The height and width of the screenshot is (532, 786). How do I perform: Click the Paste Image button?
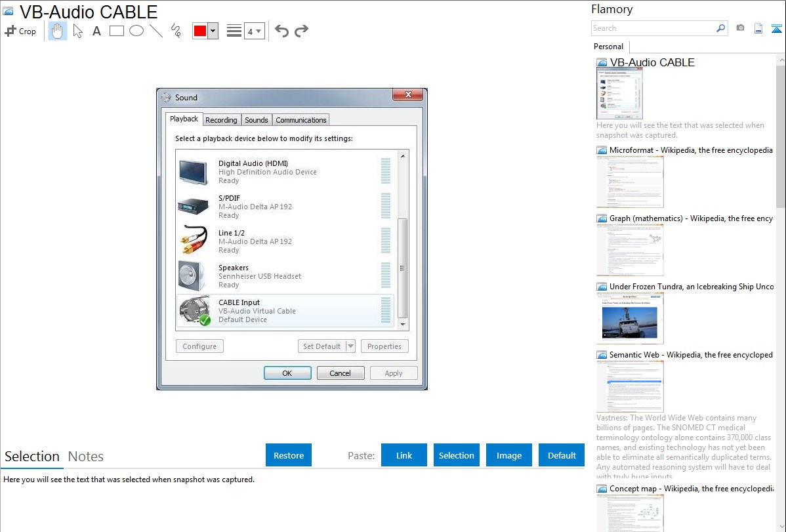pyautogui.click(x=508, y=455)
